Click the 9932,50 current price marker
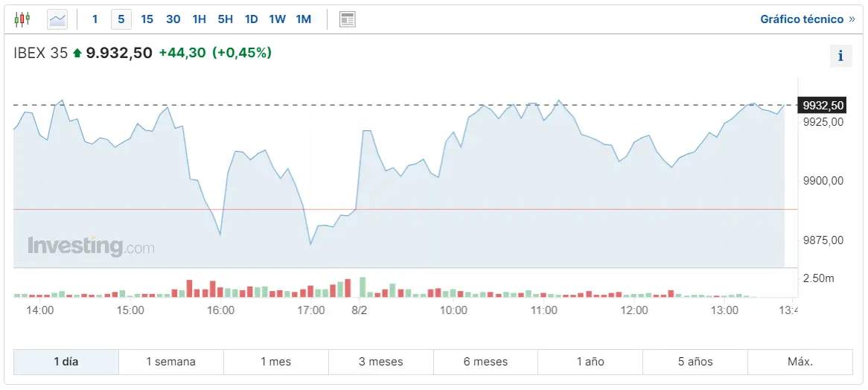 pyautogui.click(x=823, y=106)
